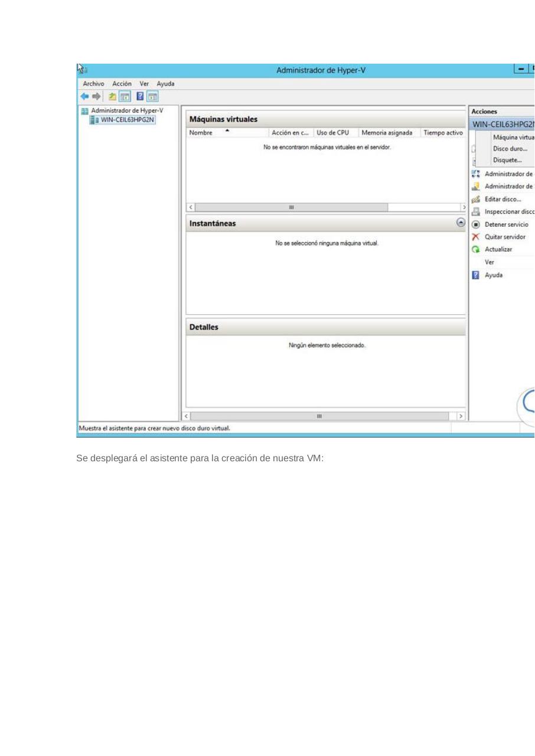Click the Inspeccionar disco icon

pyautogui.click(x=476, y=211)
